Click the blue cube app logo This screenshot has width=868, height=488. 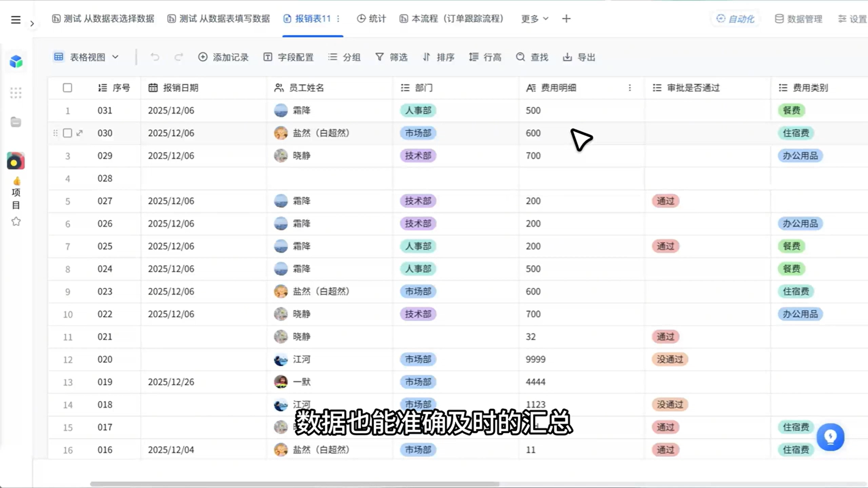[x=16, y=61]
